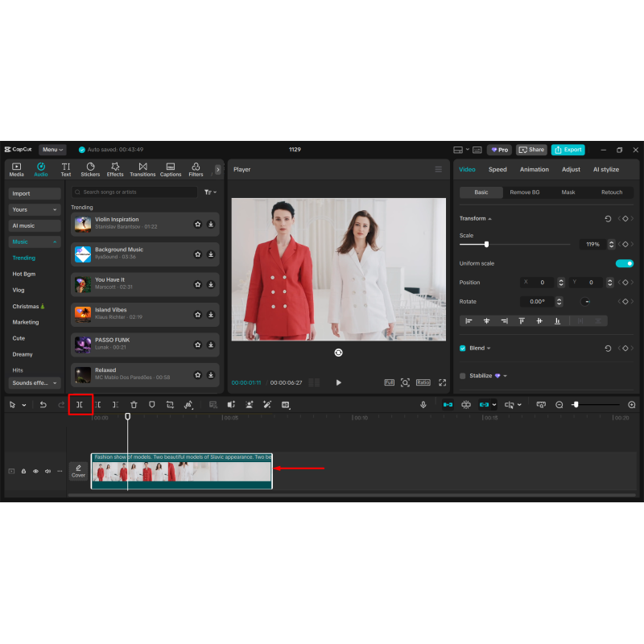Select the Delete trash icon in timeline toolbar

[x=134, y=405]
